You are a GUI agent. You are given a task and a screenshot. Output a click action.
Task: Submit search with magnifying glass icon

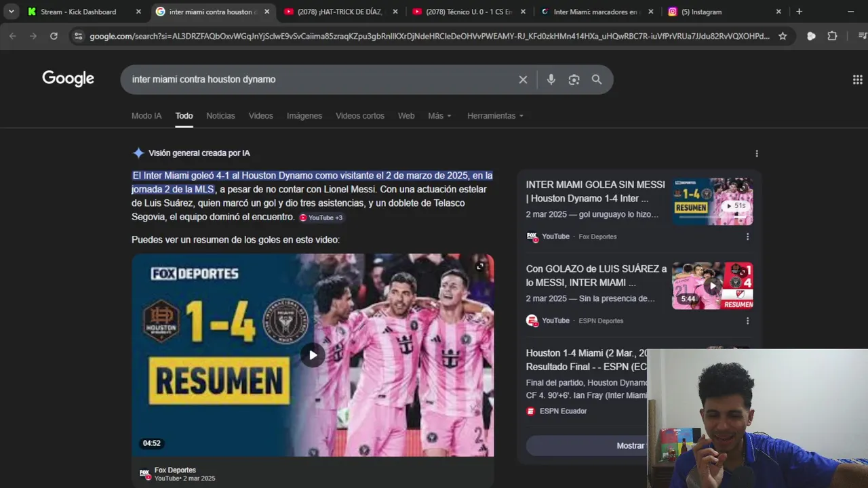click(x=596, y=79)
